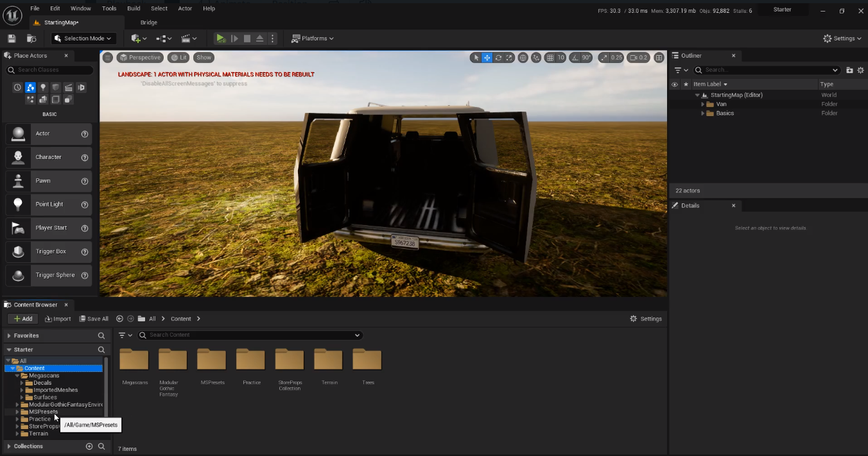Switch to the Perspective viewport mode
The image size is (868, 456).
(140, 57)
